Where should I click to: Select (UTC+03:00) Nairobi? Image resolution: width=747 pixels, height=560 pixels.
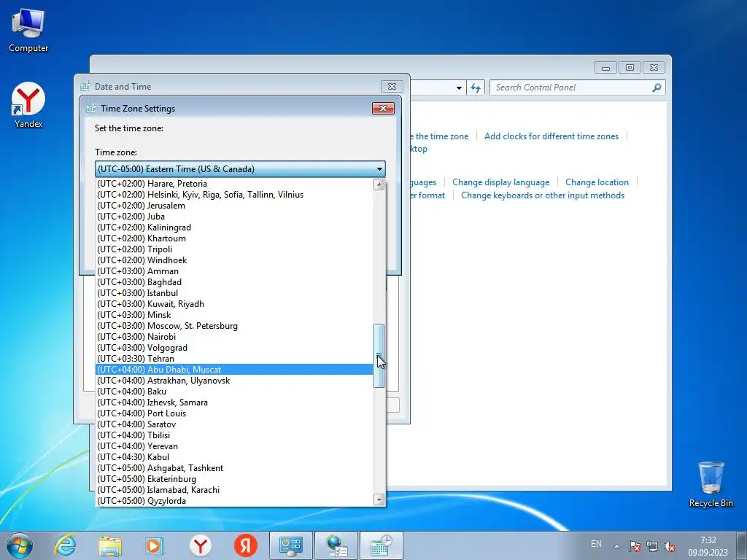pos(234,337)
